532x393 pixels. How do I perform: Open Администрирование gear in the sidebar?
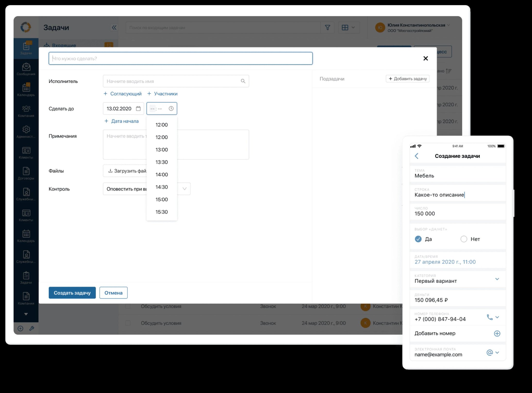26,132
